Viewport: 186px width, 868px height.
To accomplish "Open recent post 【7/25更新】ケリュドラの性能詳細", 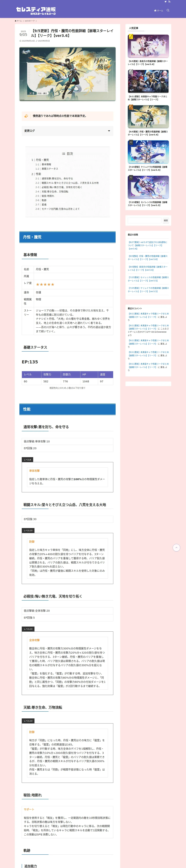I will (x=148, y=290).
